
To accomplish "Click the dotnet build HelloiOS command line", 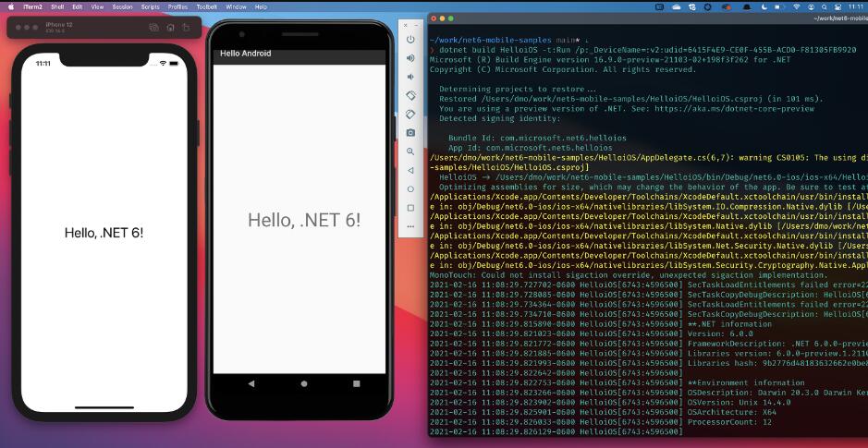I will (646, 50).
